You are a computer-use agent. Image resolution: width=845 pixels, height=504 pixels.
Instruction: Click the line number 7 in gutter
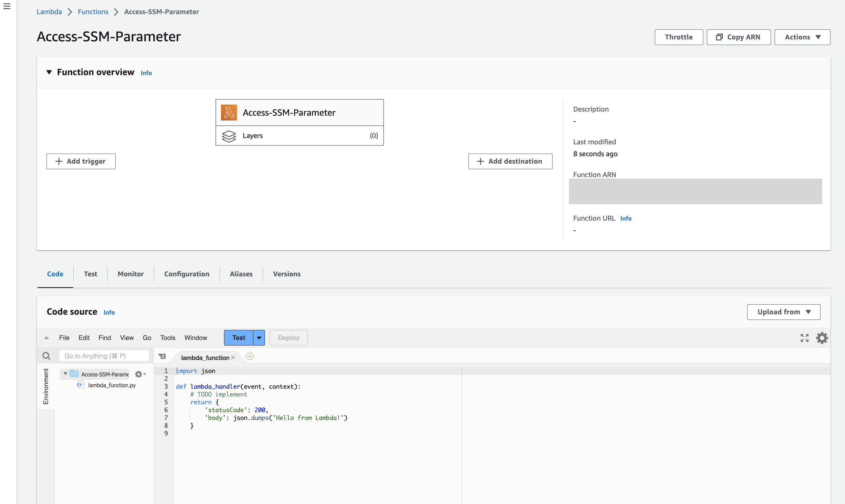[166, 418]
